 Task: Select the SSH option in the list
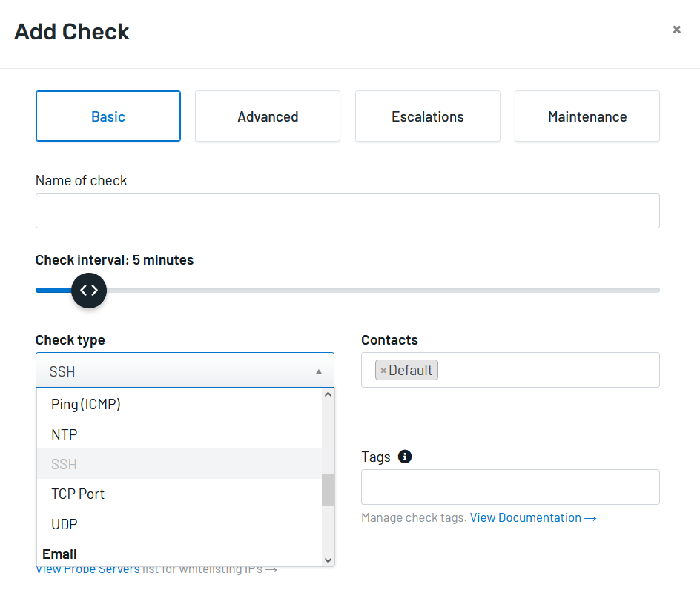pos(63,463)
